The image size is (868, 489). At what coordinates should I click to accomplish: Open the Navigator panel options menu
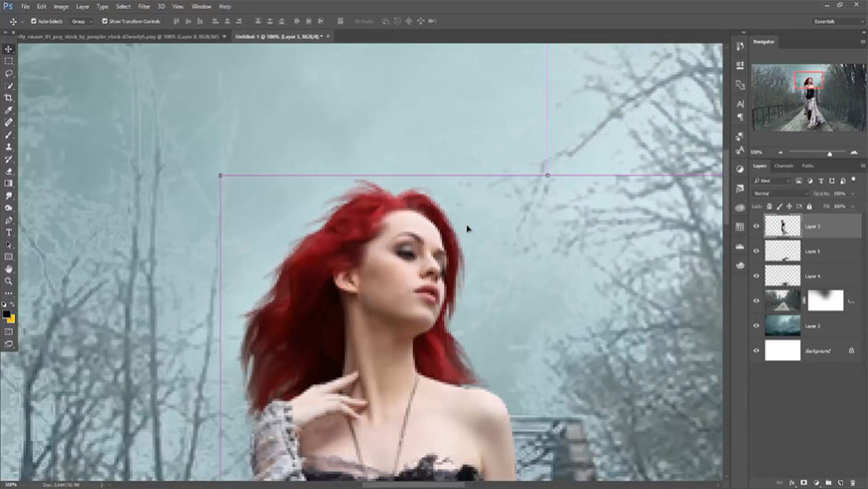tap(862, 42)
